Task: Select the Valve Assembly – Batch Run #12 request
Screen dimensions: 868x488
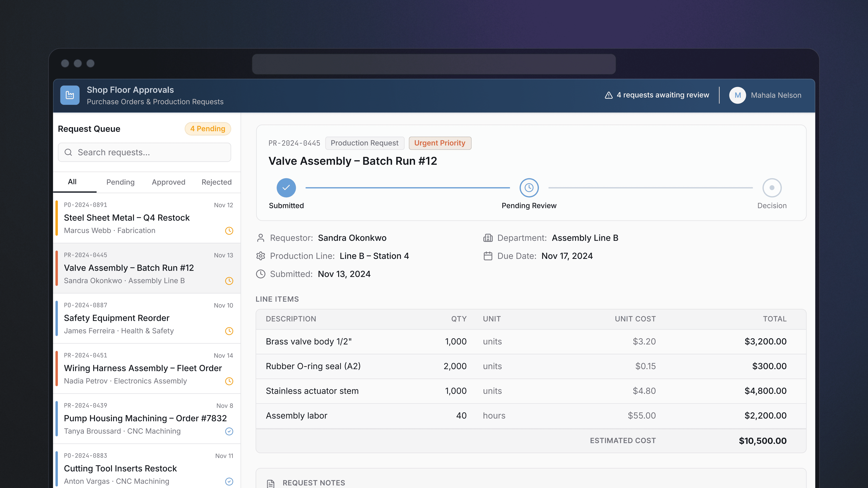Action: (147, 268)
